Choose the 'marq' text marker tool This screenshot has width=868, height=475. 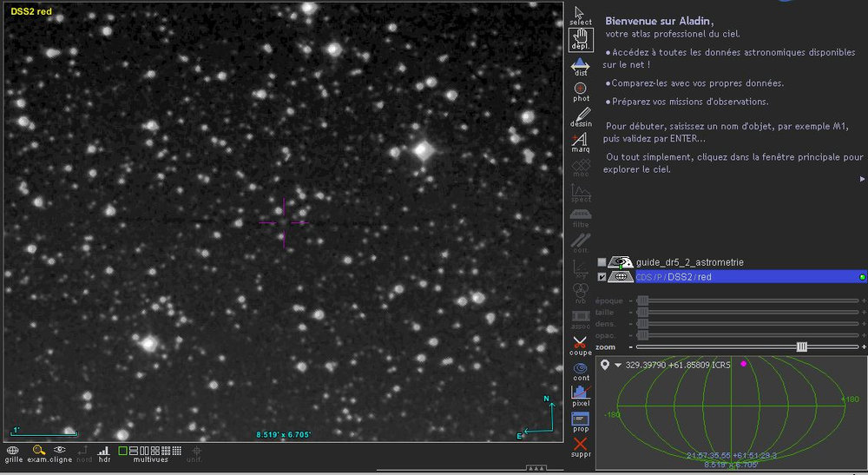(x=580, y=142)
